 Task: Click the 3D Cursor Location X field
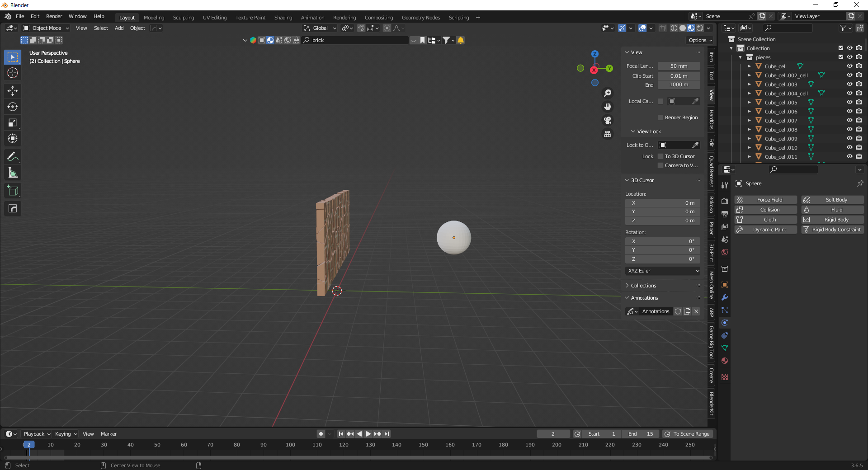663,203
